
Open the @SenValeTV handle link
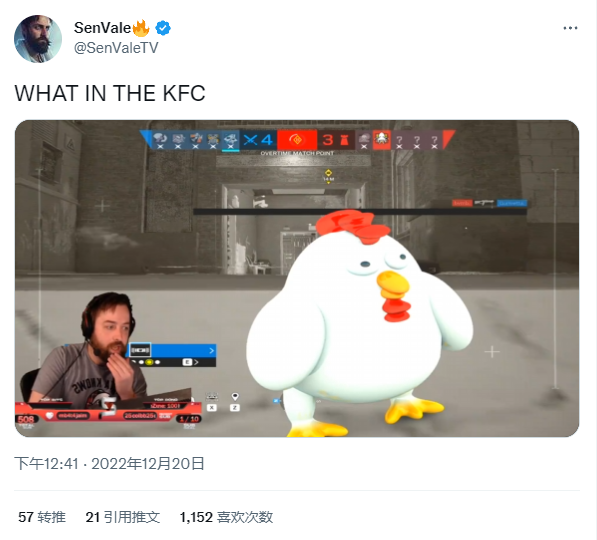[x=116, y=48]
